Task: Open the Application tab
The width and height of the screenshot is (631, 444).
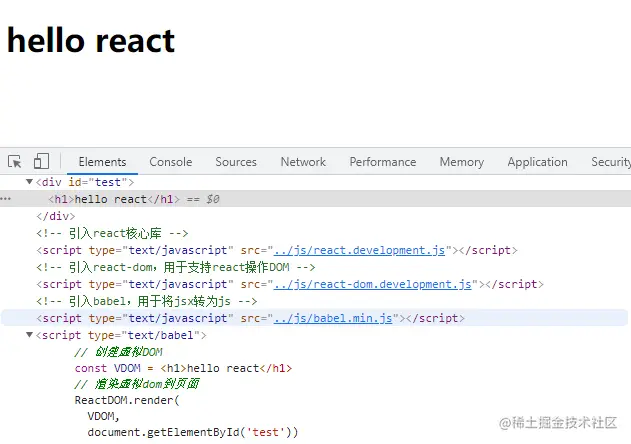Action: 537,162
